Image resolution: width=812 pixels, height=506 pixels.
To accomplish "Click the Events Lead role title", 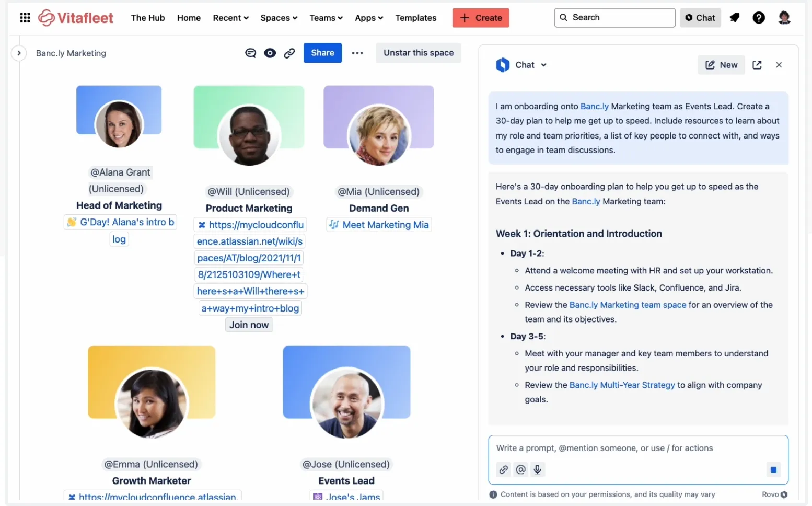I will point(346,481).
